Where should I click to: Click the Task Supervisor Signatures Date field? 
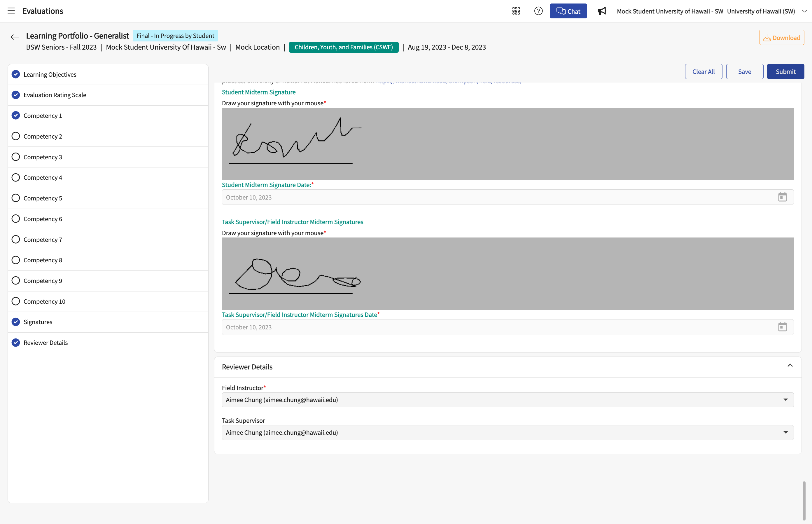pyautogui.click(x=508, y=327)
